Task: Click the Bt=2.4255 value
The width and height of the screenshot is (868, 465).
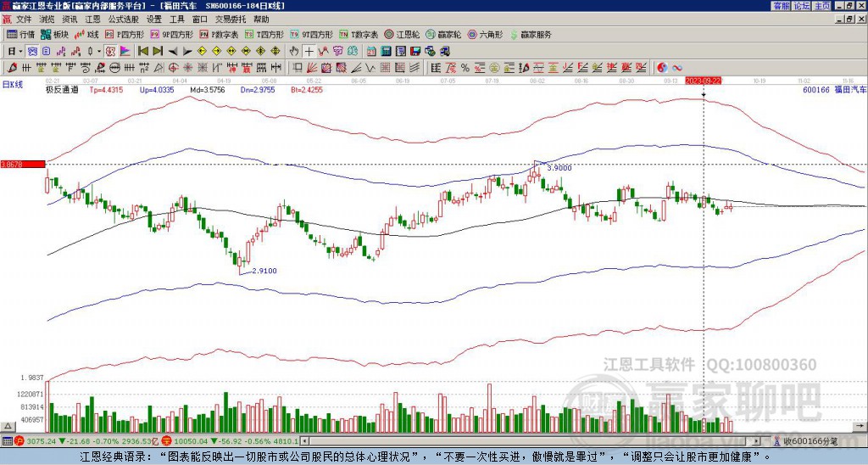Action: pyautogui.click(x=307, y=90)
